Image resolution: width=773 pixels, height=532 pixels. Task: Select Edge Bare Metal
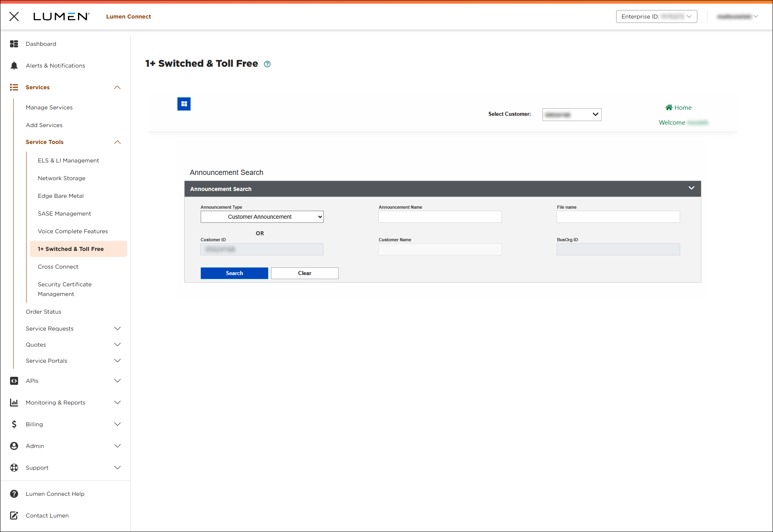61,196
